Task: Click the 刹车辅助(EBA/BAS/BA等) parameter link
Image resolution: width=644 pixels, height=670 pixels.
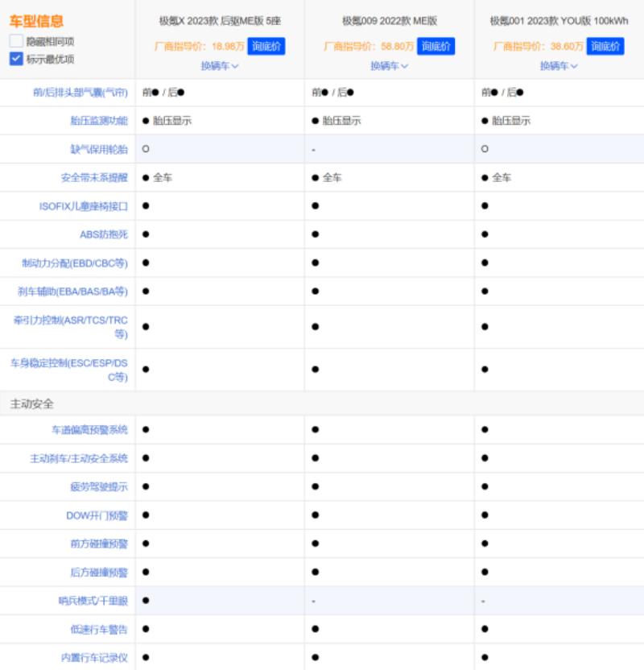Action: tap(72, 292)
